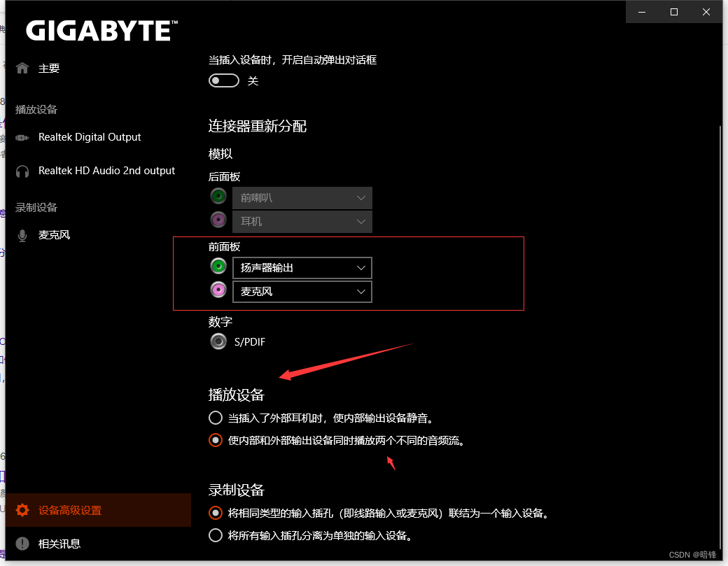This screenshot has width=728, height=566.
Task: Click the rear panel green jack icon
Action: (x=218, y=196)
